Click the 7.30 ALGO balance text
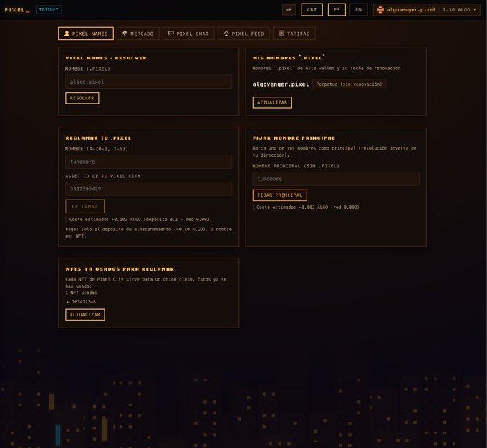 coord(456,10)
